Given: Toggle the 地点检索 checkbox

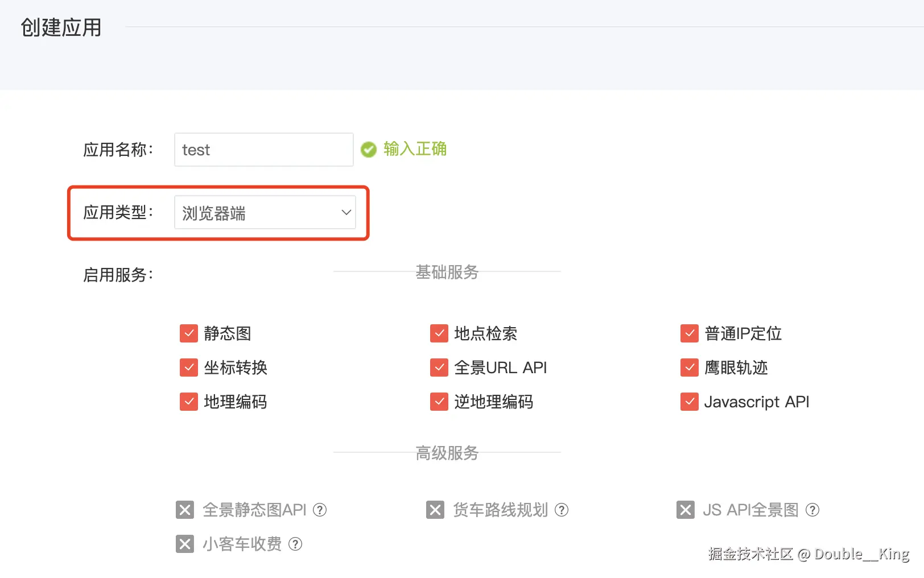Looking at the screenshot, I should click(x=439, y=333).
